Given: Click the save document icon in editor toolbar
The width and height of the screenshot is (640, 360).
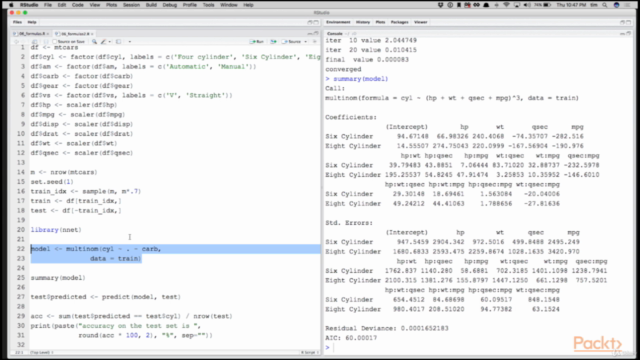Looking at the screenshot, I should pos(46,42).
